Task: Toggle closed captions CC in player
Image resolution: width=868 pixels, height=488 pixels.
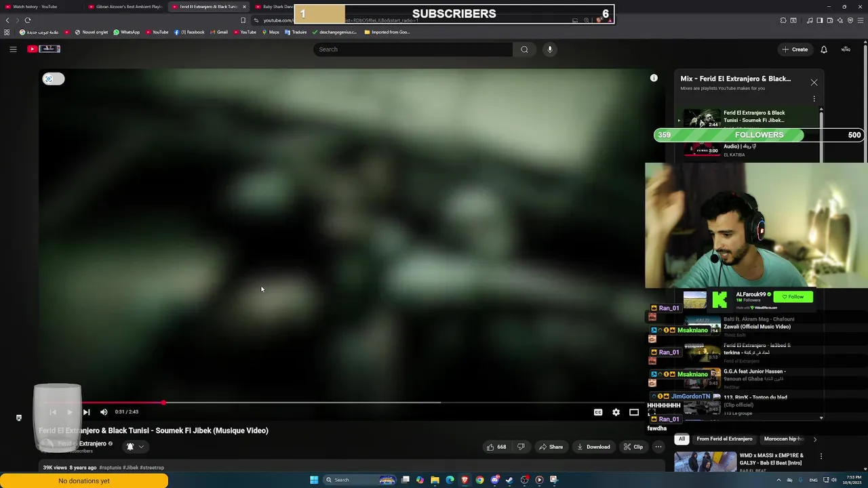Action: click(598, 412)
